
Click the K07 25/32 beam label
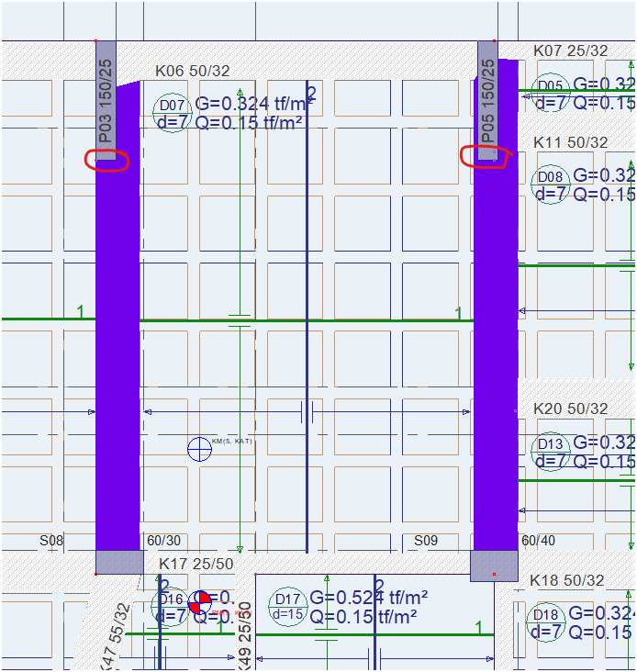[x=570, y=50]
